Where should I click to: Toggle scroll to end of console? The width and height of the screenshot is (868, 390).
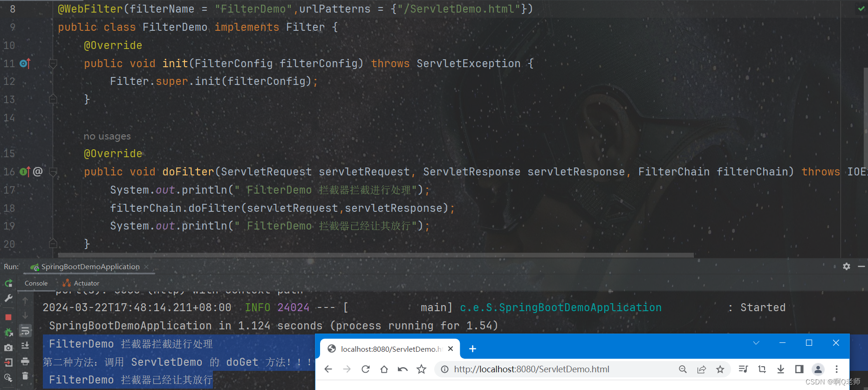click(x=25, y=346)
